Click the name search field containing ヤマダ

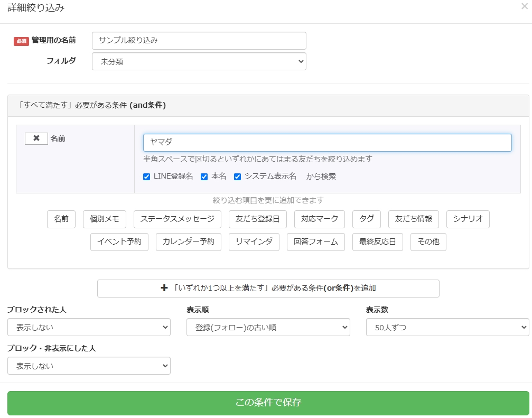coord(327,143)
